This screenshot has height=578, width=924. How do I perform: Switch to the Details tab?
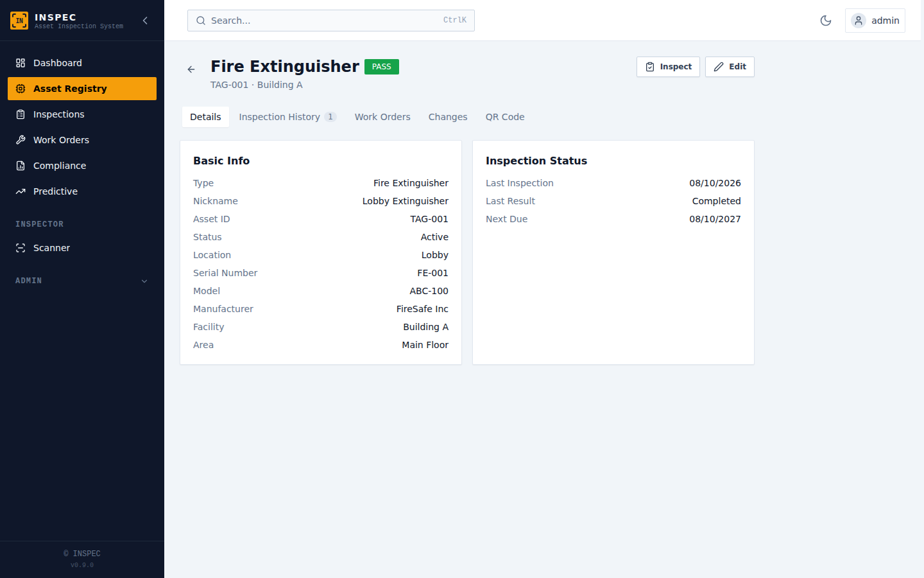click(x=205, y=117)
